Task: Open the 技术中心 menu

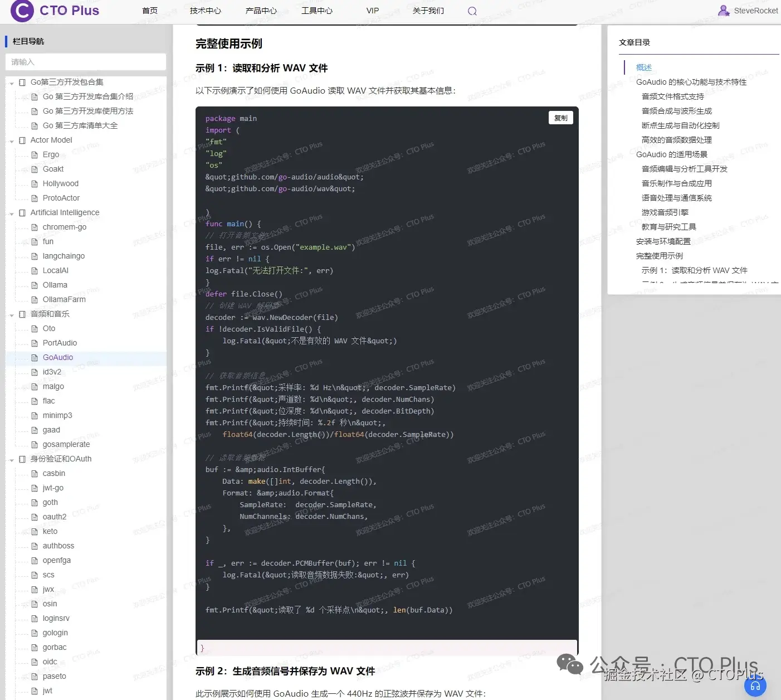Action: coord(206,11)
